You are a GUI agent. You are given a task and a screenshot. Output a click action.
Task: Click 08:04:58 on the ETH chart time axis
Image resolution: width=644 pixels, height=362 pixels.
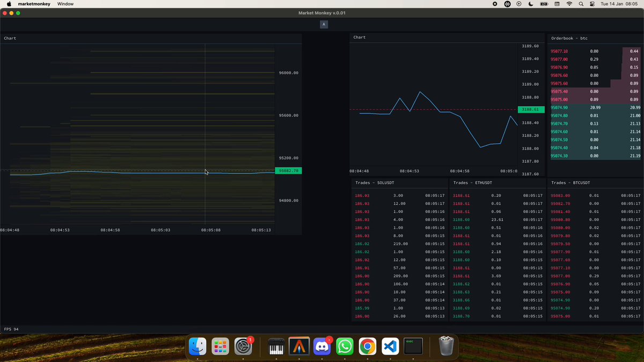tap(460, 171)
